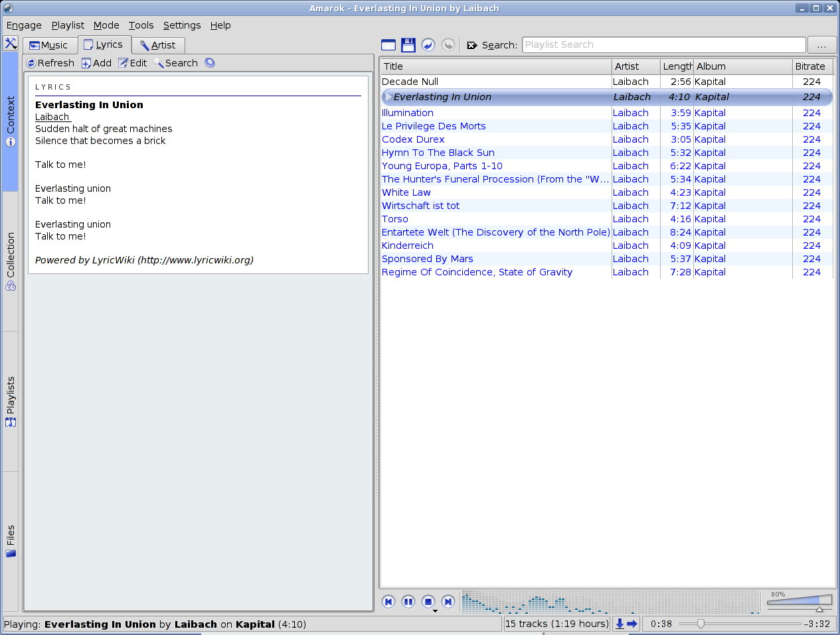840x635 pixels.
Task: Switch to the Artist tab
Action: pyautogui.click(x=158, y=45)
